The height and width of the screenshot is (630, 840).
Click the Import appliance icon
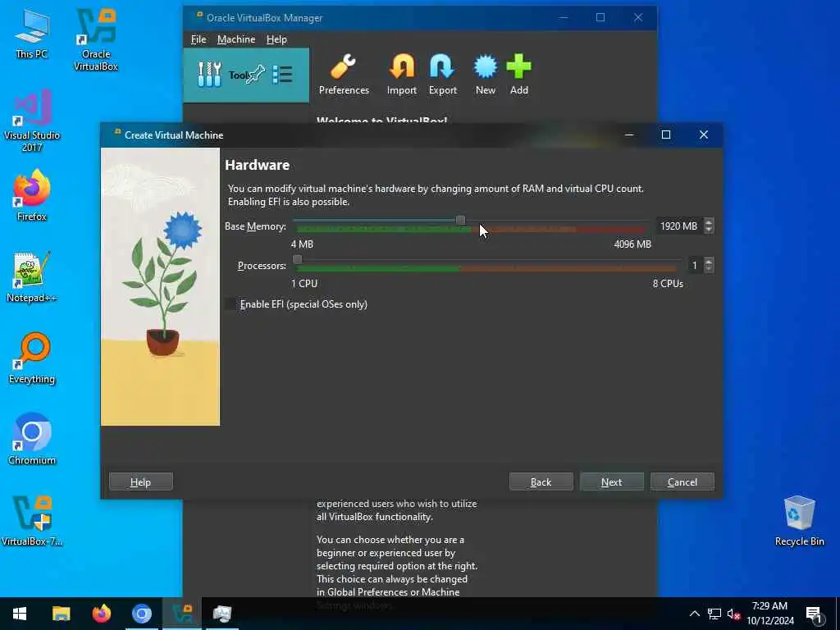coord(401,75)
